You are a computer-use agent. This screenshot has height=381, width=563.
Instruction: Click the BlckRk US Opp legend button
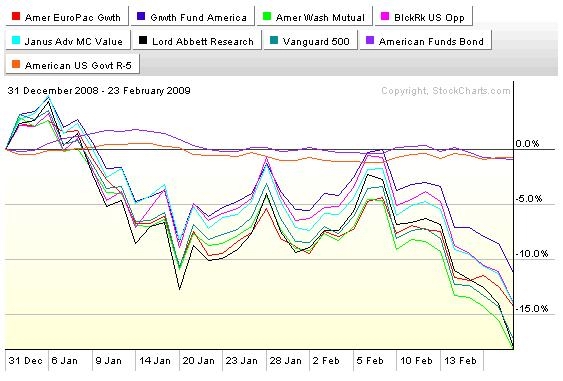pyautogui.click(x=423, y=17)
